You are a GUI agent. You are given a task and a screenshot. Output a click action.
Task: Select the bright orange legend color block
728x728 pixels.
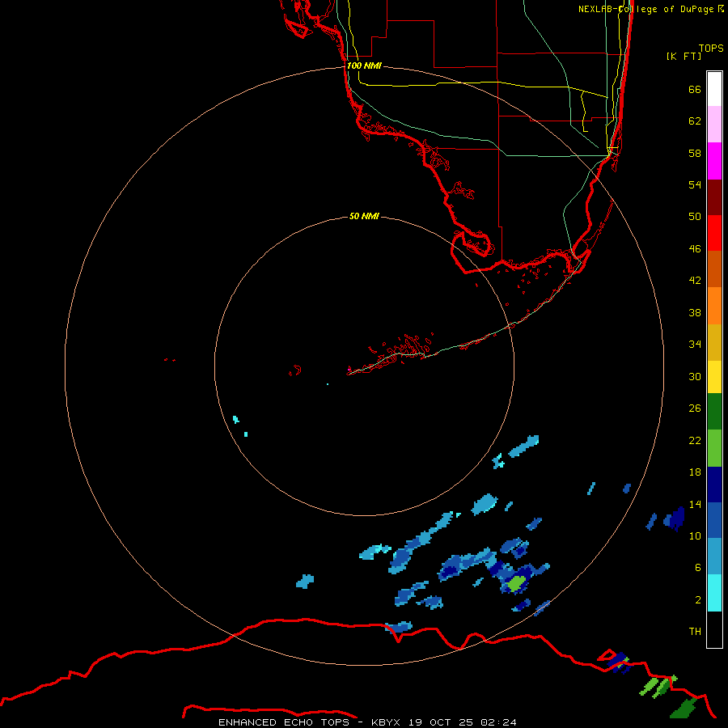(714, 306)
